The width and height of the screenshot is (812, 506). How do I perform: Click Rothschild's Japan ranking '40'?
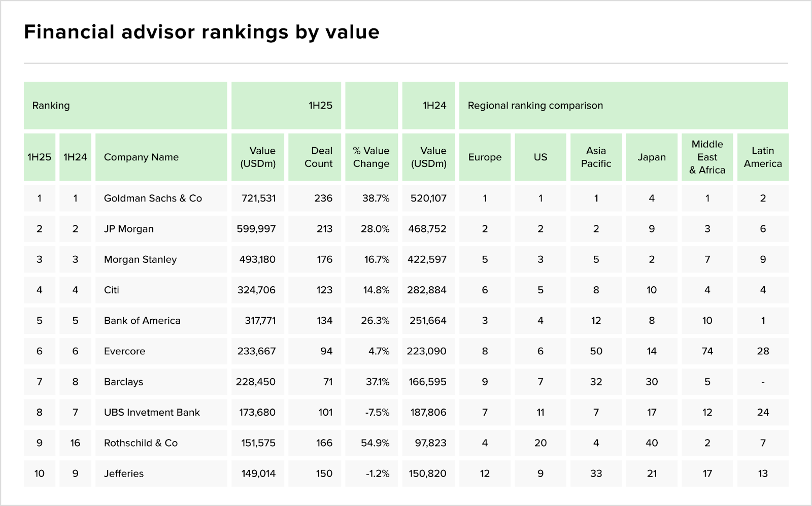(652, 443)
